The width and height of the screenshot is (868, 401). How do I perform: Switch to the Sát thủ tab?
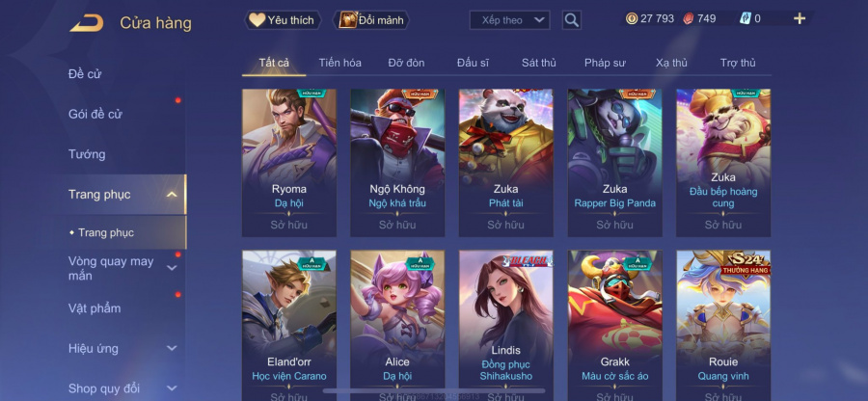538,63
